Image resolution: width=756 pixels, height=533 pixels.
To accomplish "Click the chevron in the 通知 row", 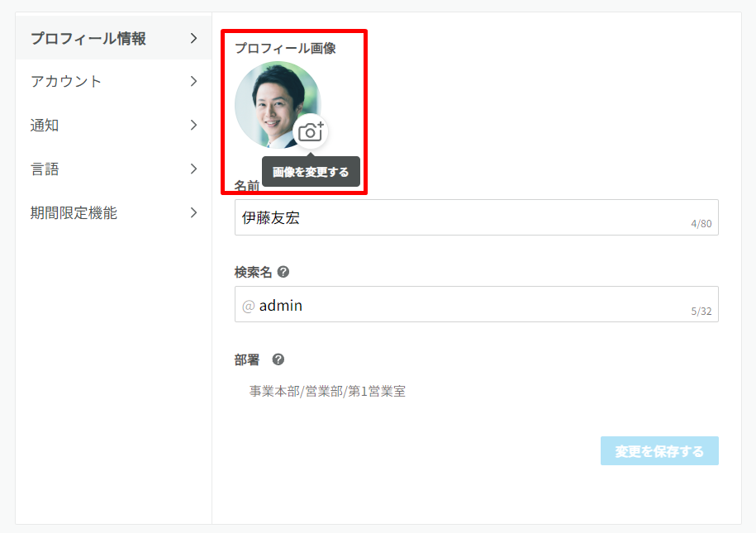I will tap(193, 126).
